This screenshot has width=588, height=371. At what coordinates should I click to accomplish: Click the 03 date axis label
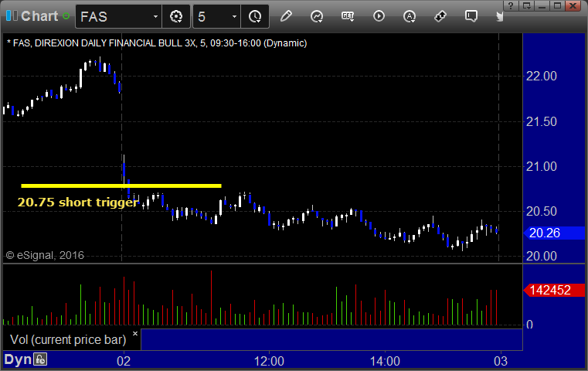click(x=501, y=361)
